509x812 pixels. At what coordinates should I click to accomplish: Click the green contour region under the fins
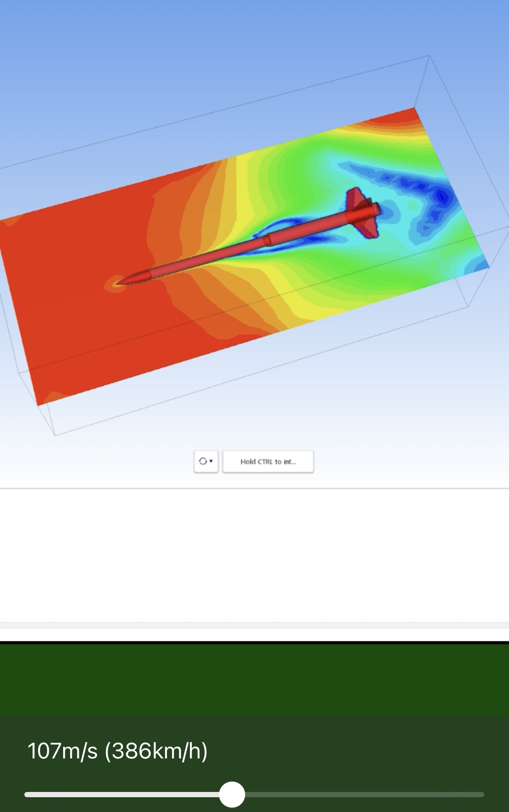click(357, 270)
